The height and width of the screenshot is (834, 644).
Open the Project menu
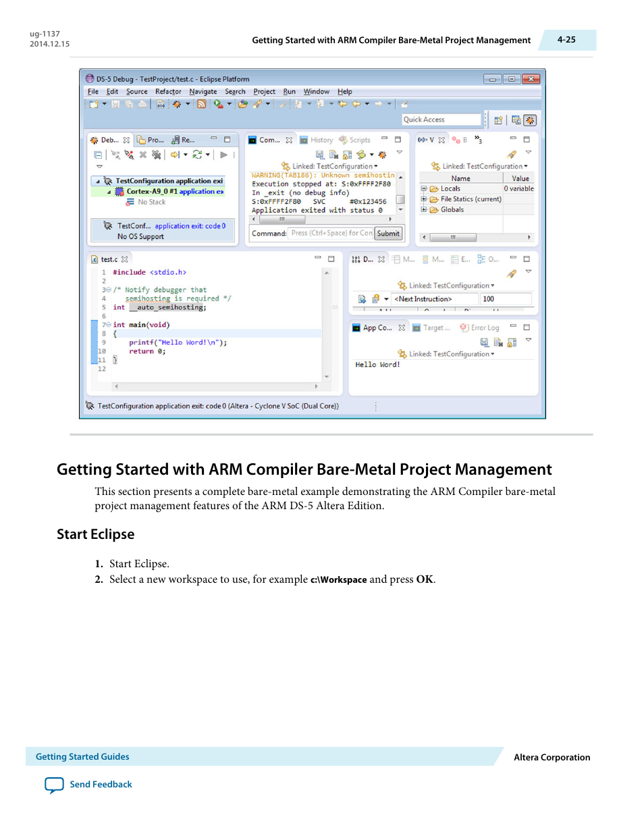pyautogui.click(x=264, y=92)
